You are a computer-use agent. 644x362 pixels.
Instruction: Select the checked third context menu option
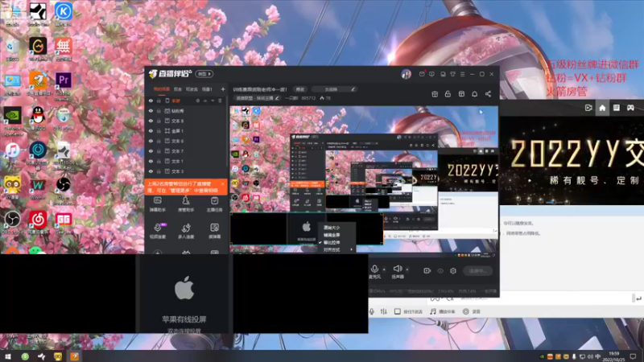click(x=332, y=243)
